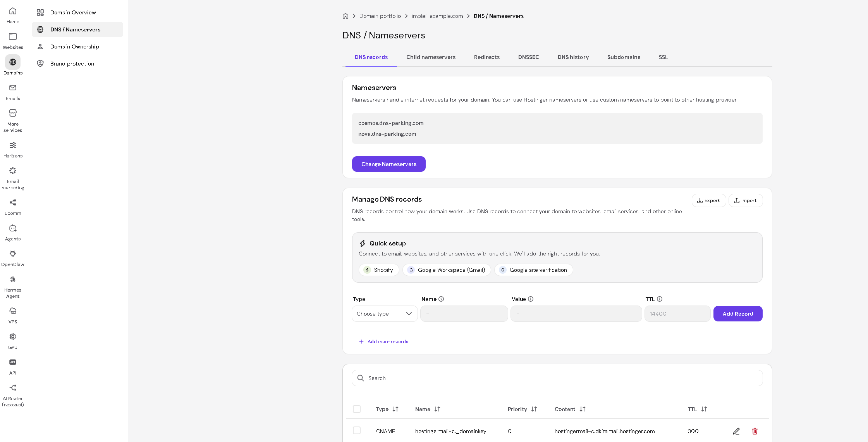868x442 pixels.
Task: Open the DNSSEC tab
Action: (529, 57)
